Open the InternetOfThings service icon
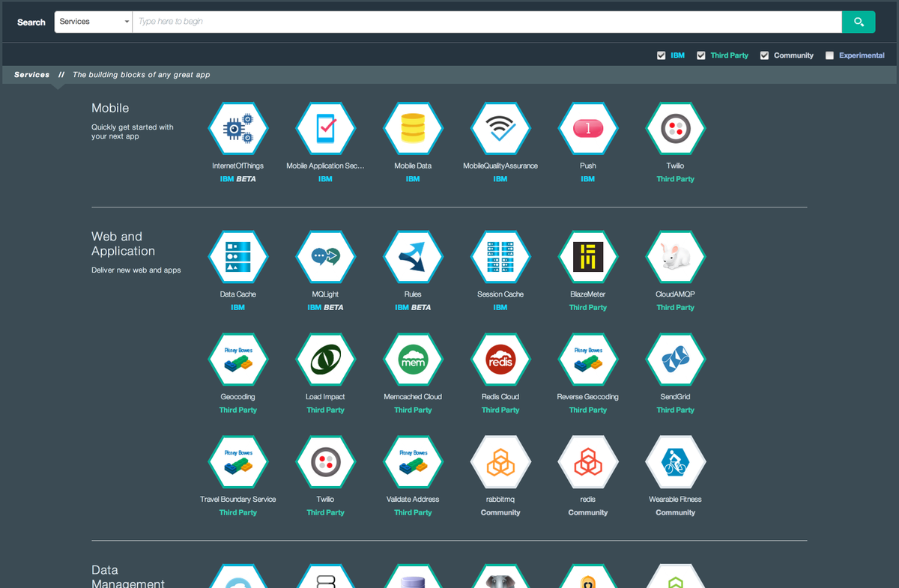The image size is (899, 588). (x=238, y=129)
